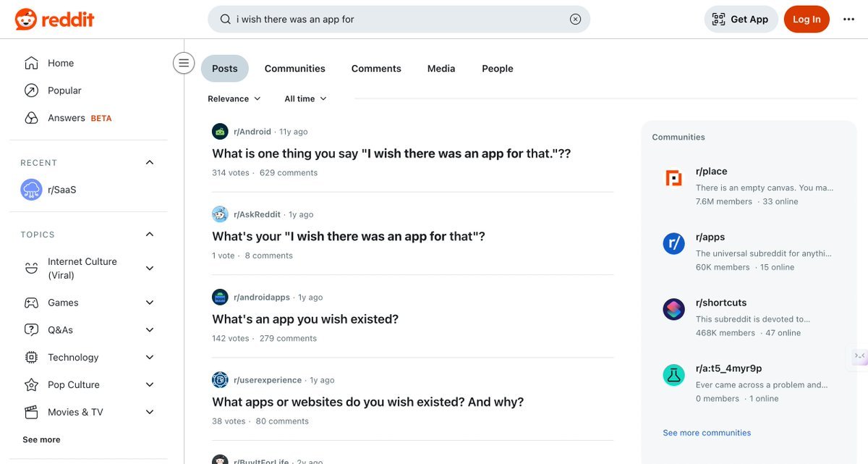Expand the Games topic chevron
This screenshot has height=464, width=868.
coord(150,303)
